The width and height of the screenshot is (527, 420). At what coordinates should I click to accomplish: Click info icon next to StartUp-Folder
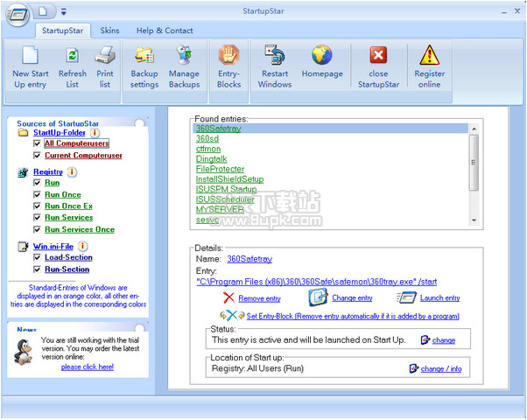coord(95,133)
